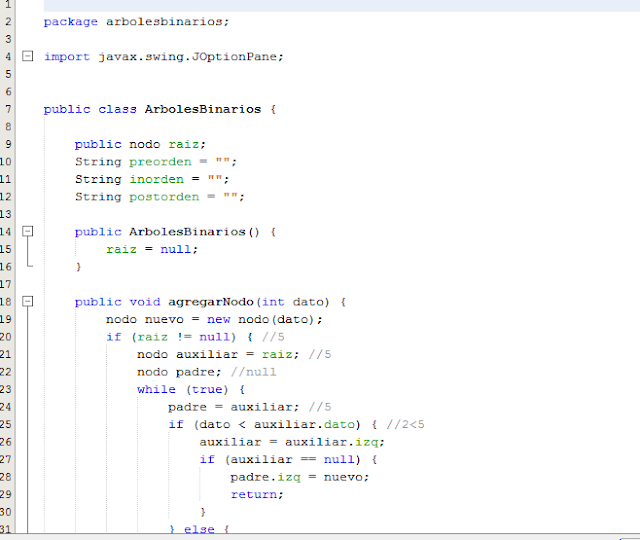This screenshot has width=640, height=540.
Task: Click 'class' keyword on line 7
Action: click(x=118, y=109)
